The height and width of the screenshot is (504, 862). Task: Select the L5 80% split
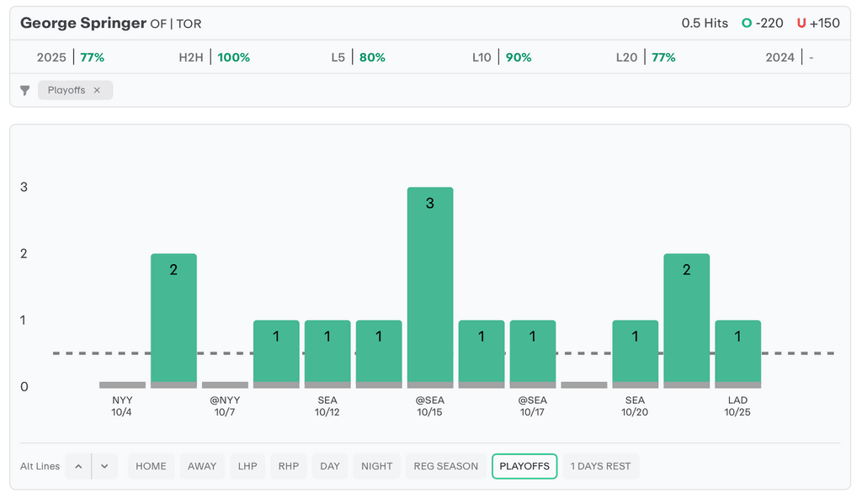[x=358, y=57]
